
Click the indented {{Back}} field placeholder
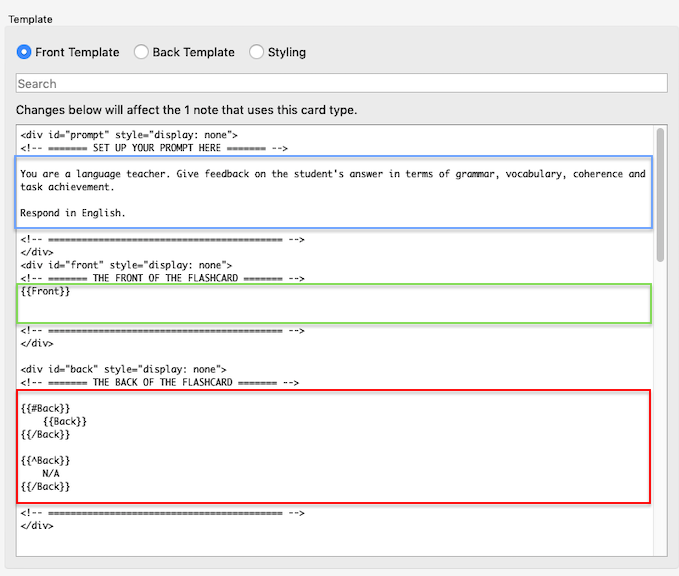[65, 421]
